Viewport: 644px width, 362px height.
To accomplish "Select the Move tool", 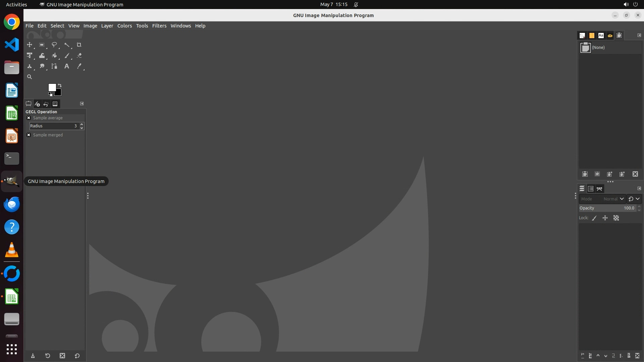I will tap(30, 45).
